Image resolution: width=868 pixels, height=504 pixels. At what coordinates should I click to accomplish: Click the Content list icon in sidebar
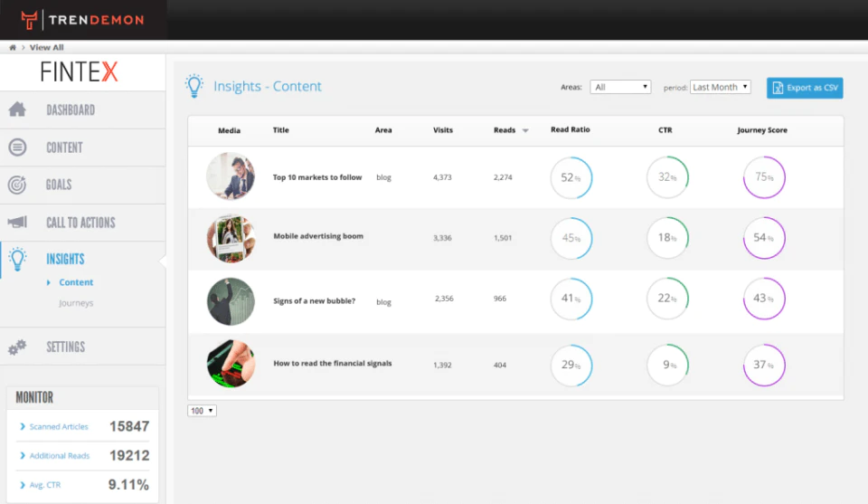[17, 147]
